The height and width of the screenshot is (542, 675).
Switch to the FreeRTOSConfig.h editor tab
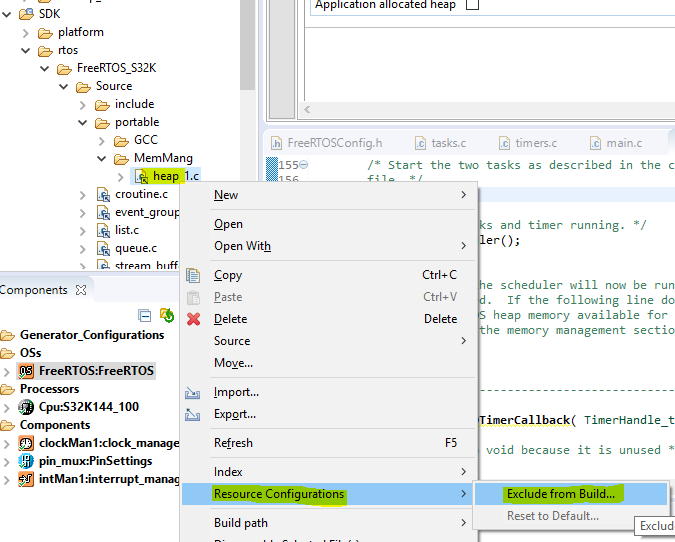pyautogui.click(x=327, y=143)
